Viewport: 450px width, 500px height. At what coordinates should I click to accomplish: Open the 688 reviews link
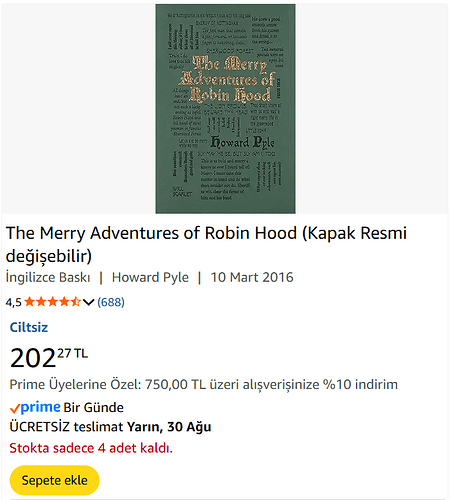111,302
